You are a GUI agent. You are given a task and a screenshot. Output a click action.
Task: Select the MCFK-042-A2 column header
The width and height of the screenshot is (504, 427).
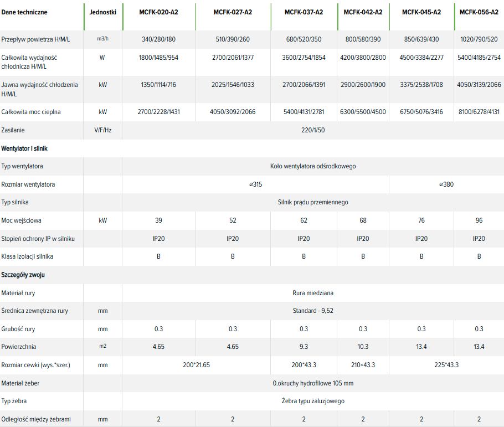pyautogui.click(x=363, y=12)
